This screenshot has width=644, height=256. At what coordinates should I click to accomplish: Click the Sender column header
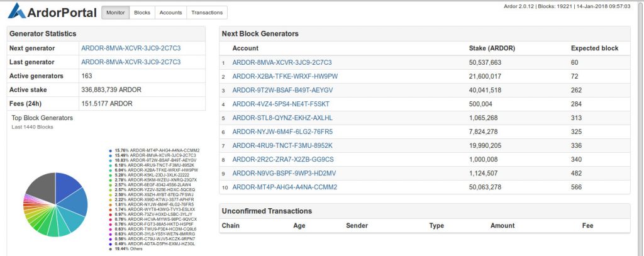click(x=357, y=226)
